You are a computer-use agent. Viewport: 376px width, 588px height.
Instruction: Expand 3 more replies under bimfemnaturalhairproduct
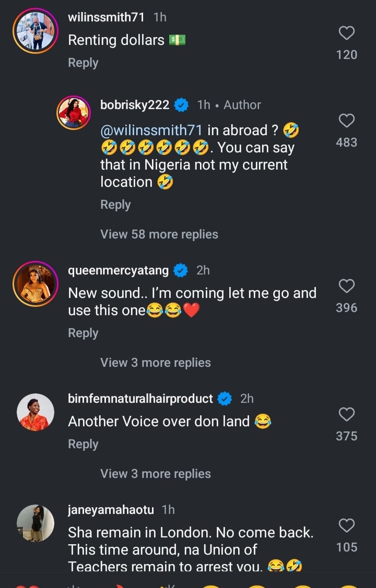point(155,474)
